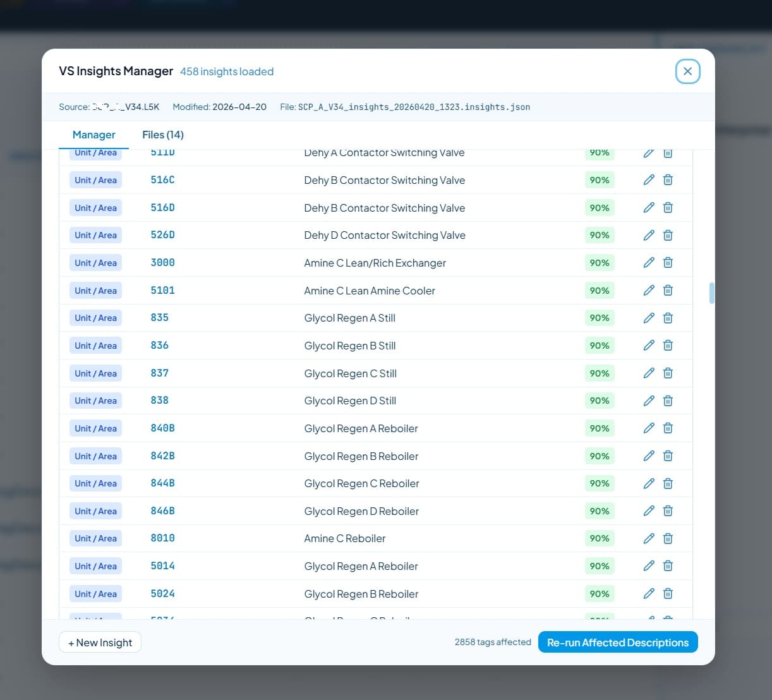Edit the 516D insight entry

tap(649, 208)
